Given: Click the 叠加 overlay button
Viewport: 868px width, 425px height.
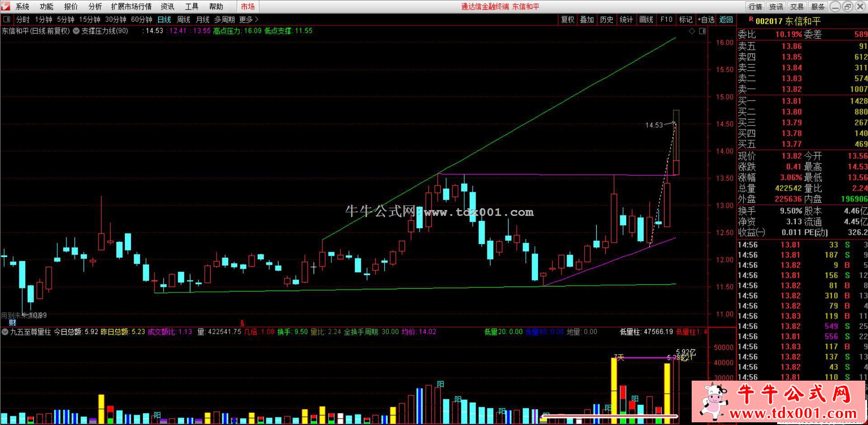Looking at the screenshot, I should pos(587,19).
